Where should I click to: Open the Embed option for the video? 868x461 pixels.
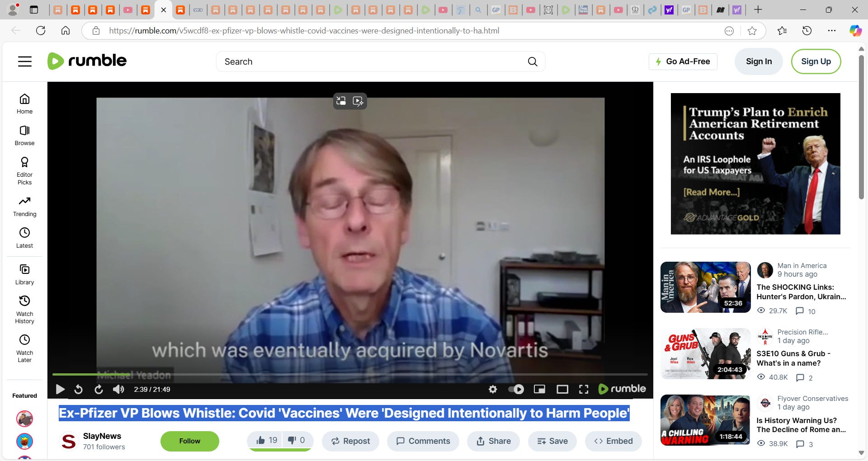click(x=613, y=441)
